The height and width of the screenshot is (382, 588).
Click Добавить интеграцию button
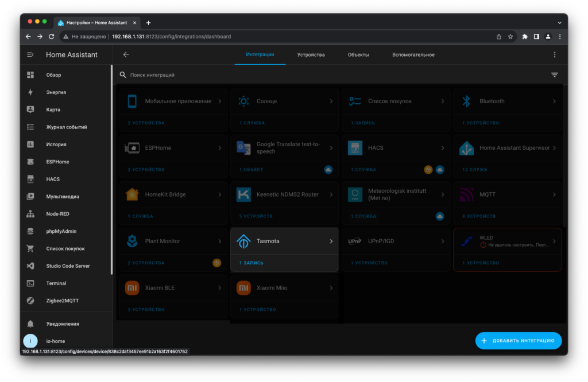tap(519, 341)
